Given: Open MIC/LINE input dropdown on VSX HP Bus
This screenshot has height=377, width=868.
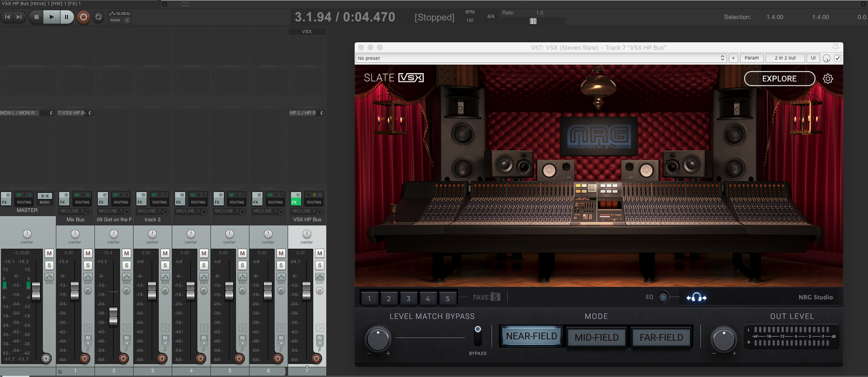Looking at the screenshot, I should pyautogui.click(x=307, y=211).
